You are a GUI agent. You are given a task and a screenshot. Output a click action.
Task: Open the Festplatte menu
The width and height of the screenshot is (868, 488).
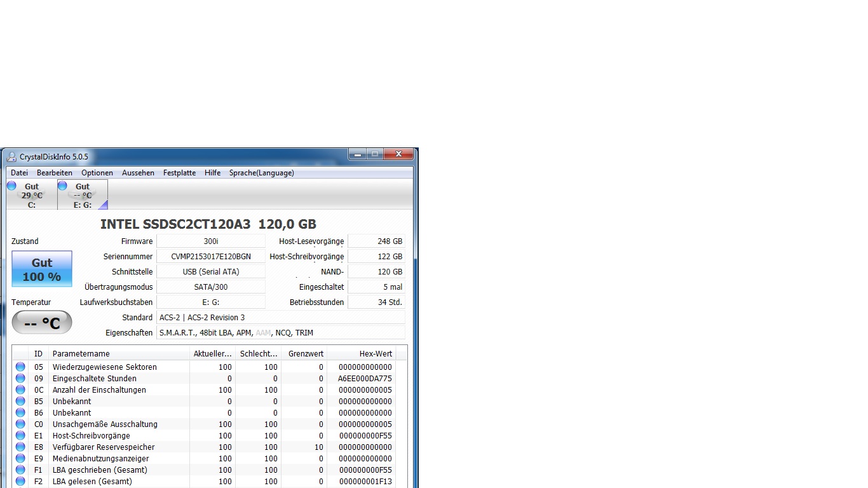pyautogui.click(x=179, y=173)
